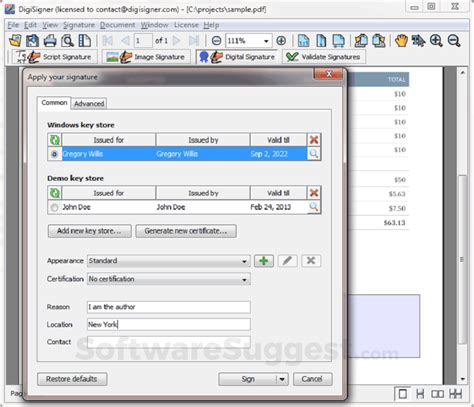Add new appearance with green plus
474x407 pixels.
[264, 261]
